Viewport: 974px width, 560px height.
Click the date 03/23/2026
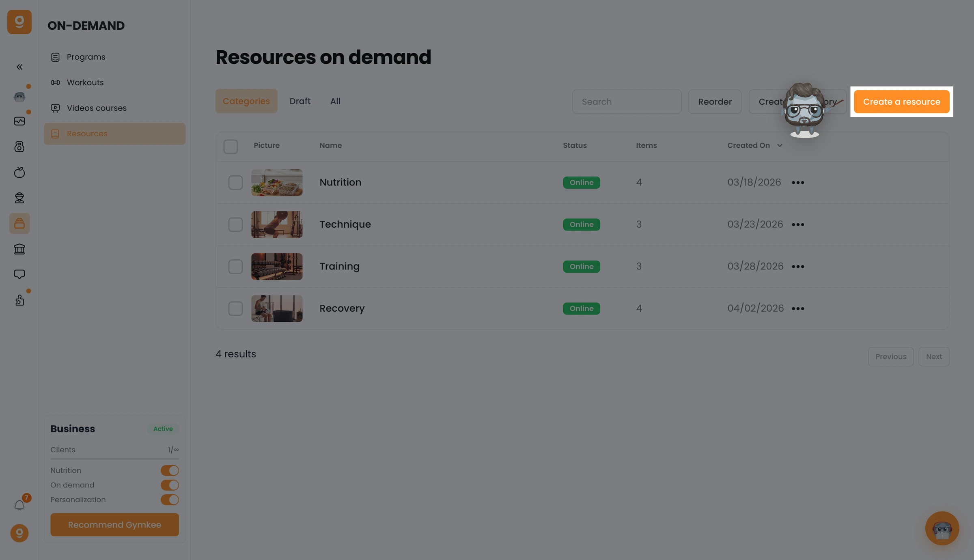pos(755,224)
